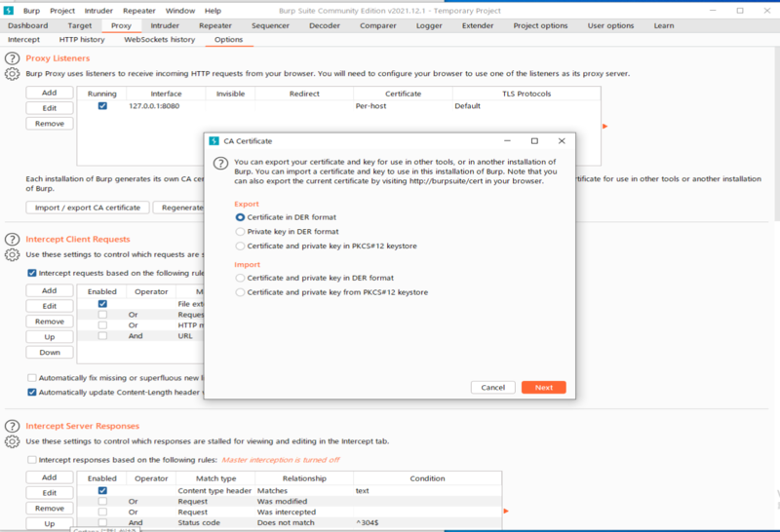This screenshot has width=780, height=532.
Task: Expand Proxy Listeners table orange arrow
Action: click(604, 127)
